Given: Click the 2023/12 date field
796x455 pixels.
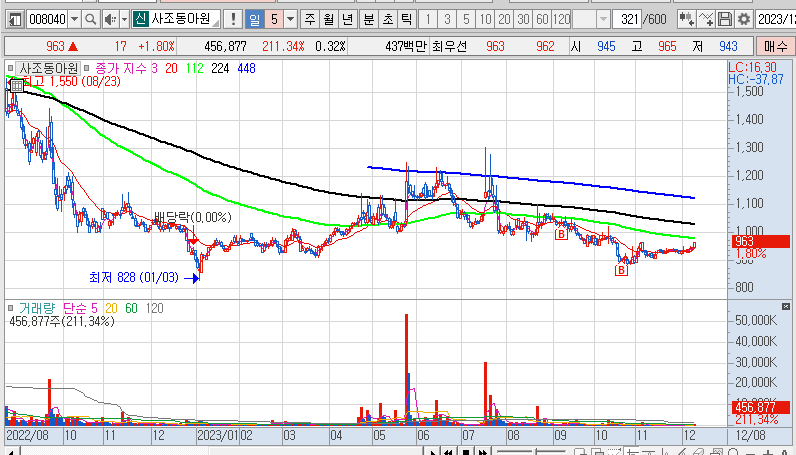Looking at the screenshot, I should 776,20.
